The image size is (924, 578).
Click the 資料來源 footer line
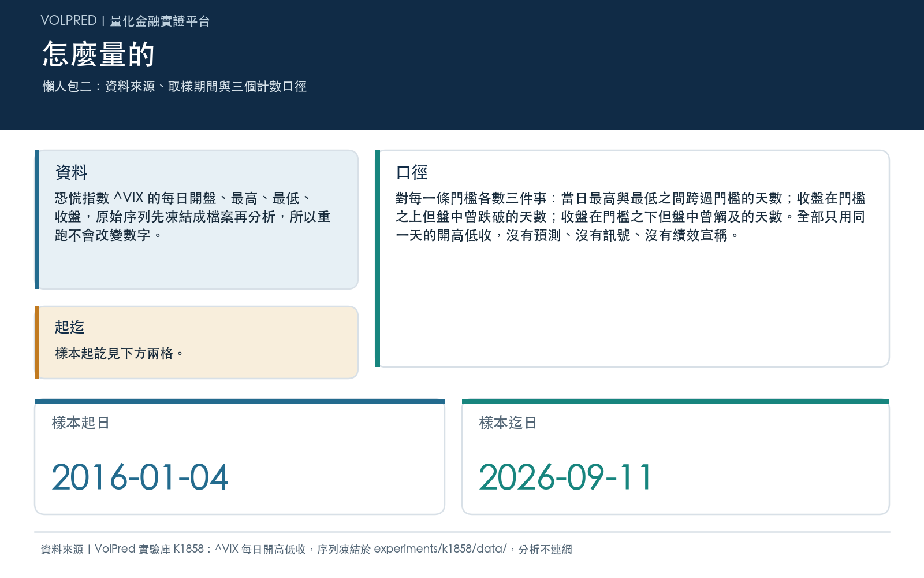[306, 549]
